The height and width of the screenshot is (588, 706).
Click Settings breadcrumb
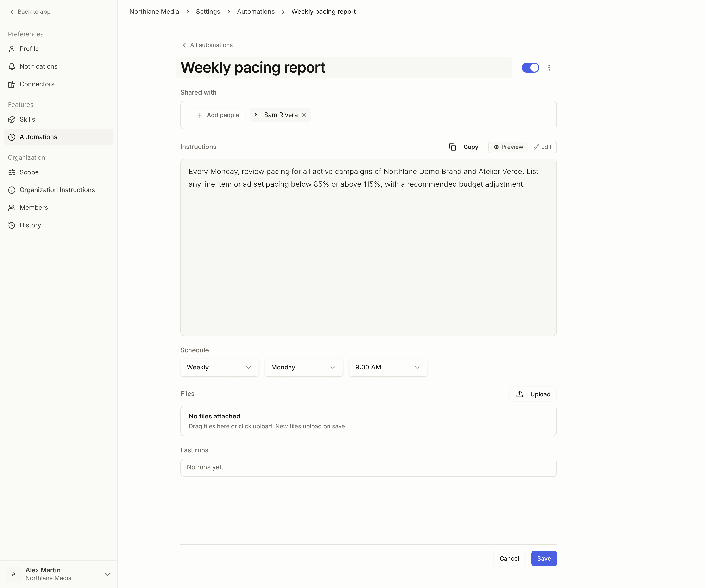(x=208, y=12)
